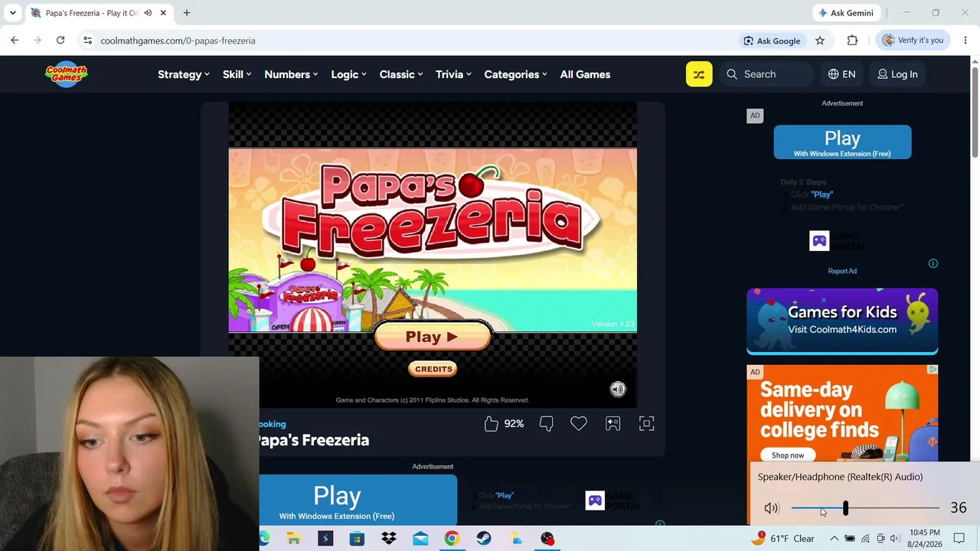Reload the page
Screen dimensions: 980x551
tap(60, 41)
